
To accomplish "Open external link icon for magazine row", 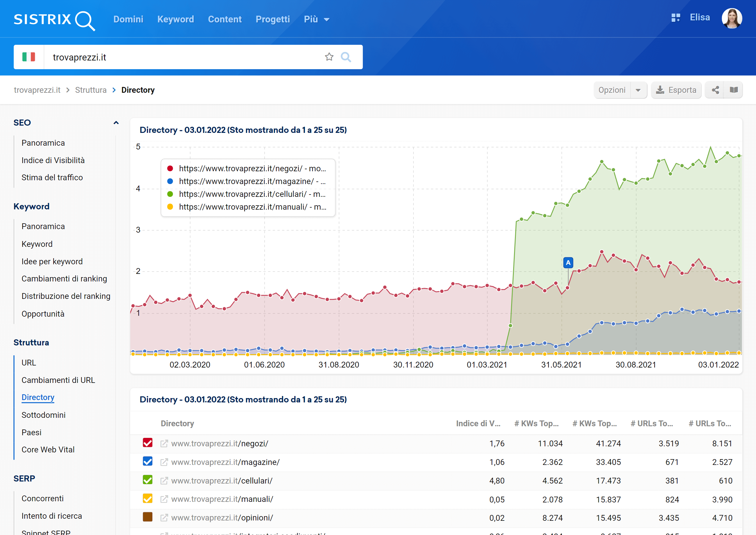I will click(x=164, y=462).
